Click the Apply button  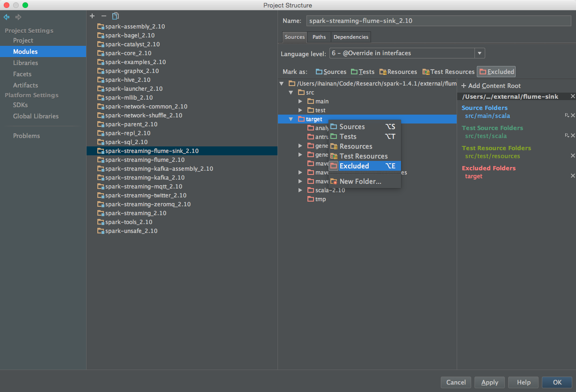point(489,382)
